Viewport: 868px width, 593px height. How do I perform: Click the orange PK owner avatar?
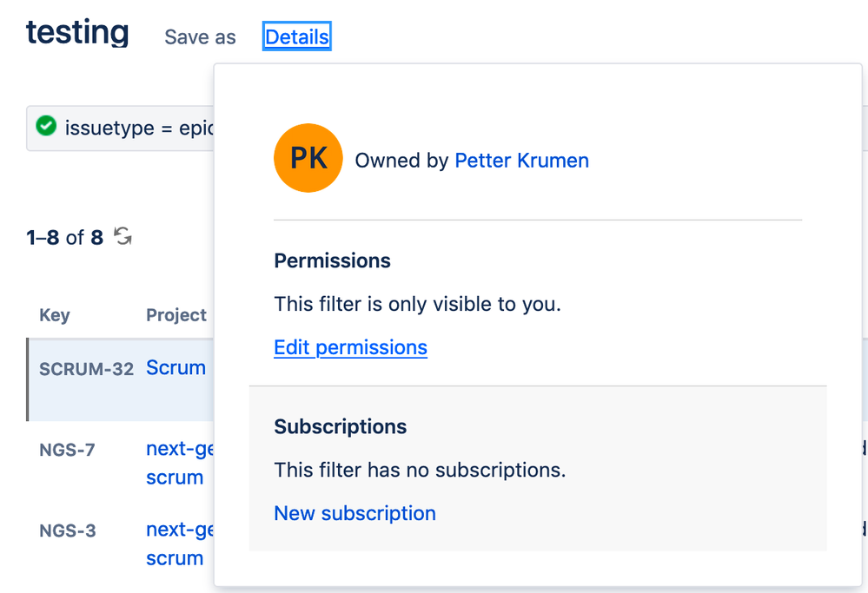click(x=308, y=158)
